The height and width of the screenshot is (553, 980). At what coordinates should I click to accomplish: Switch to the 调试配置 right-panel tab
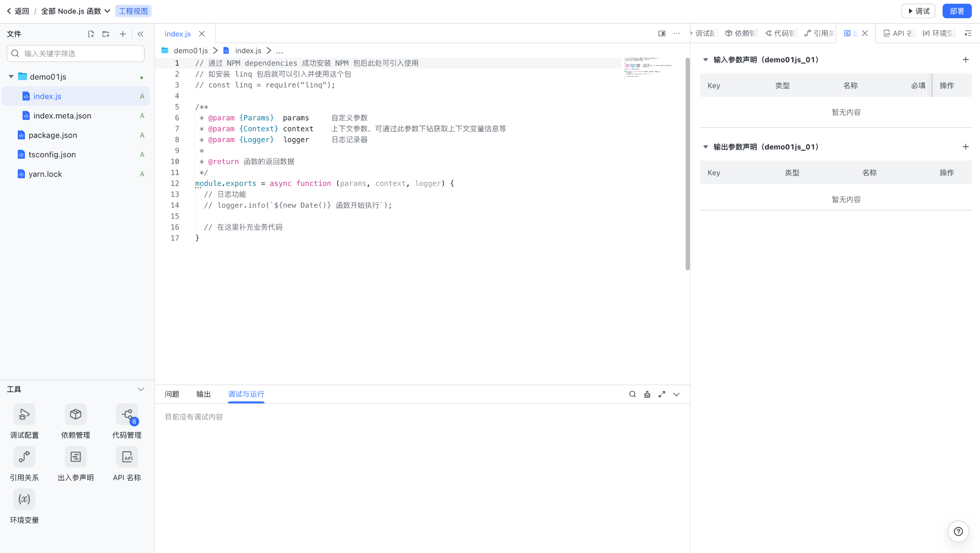click(704, 33)
